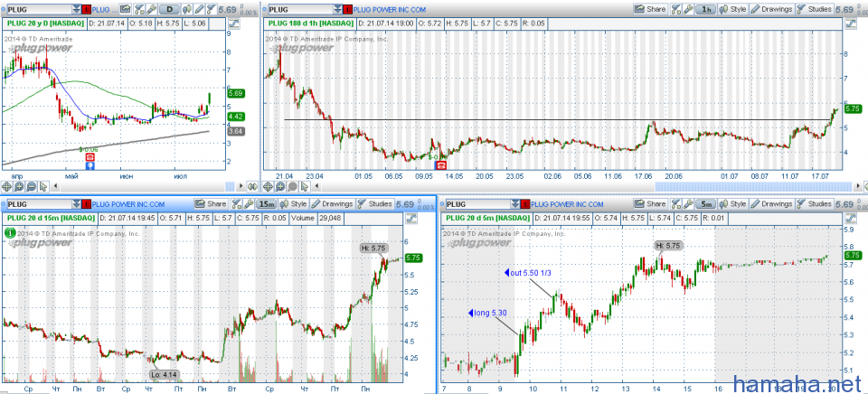Open 1h timeframe selector
The image size is (868, 394).
click(706, 9)
